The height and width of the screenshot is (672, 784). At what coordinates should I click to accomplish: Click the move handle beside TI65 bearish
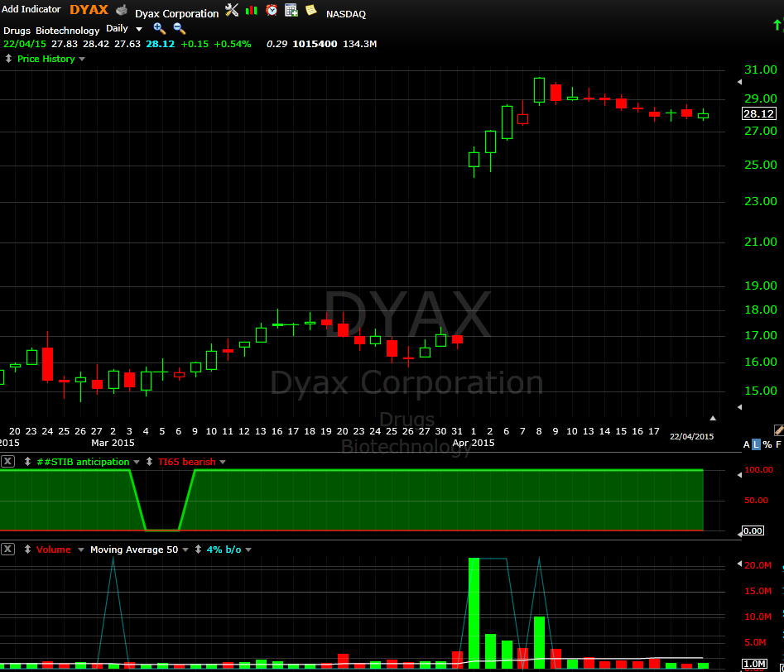[149, 462]
